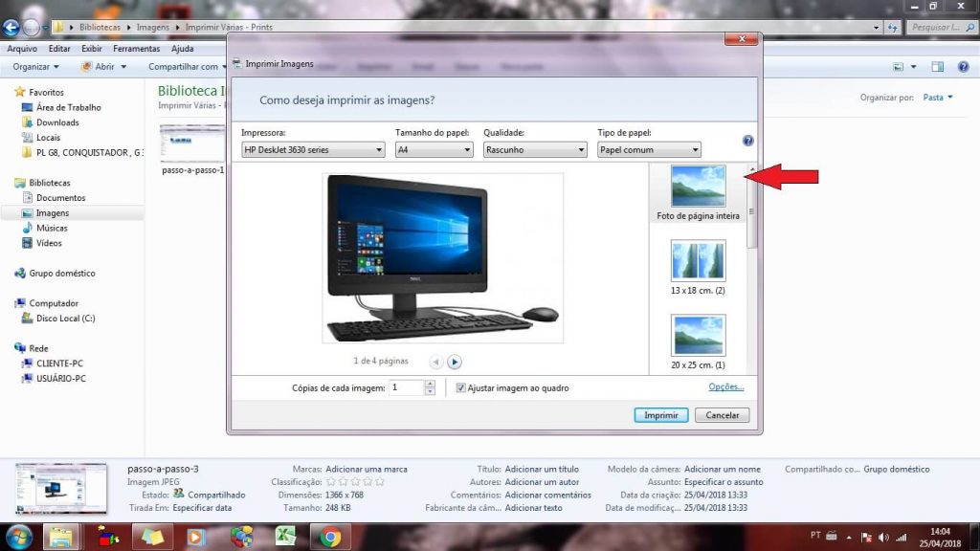Screen dimensions: 980x551
Task: Click the blue help question mark icon
Action: 748,141
